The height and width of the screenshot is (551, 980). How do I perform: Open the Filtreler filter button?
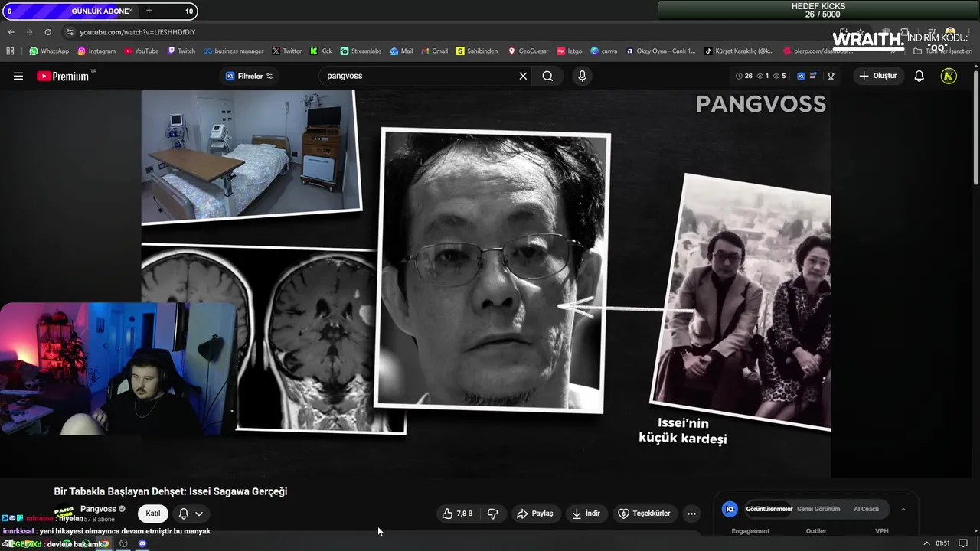[250, 76]
